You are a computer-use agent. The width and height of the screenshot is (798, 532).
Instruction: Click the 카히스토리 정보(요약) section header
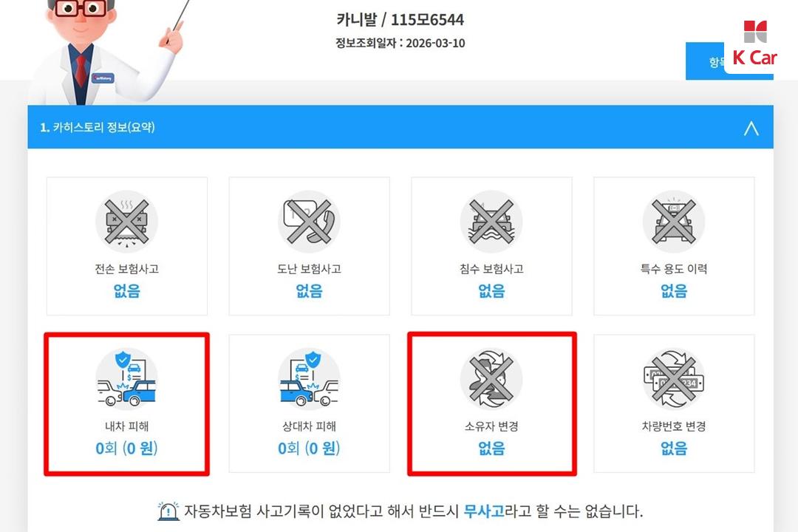click(x=400, y=127)
